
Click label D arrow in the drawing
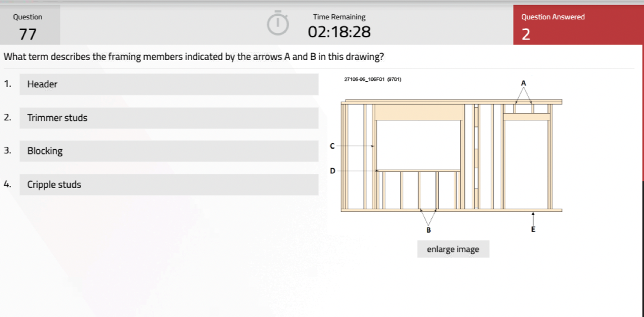pos(332,171)
